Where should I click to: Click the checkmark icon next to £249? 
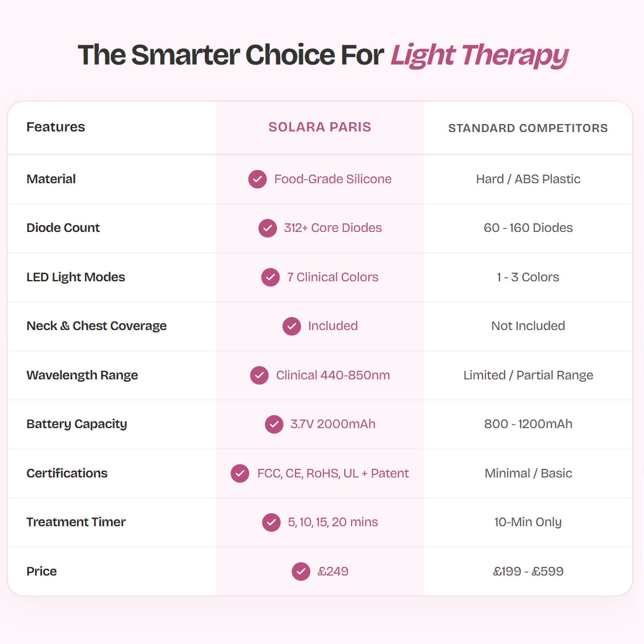[x=301, y=572]
